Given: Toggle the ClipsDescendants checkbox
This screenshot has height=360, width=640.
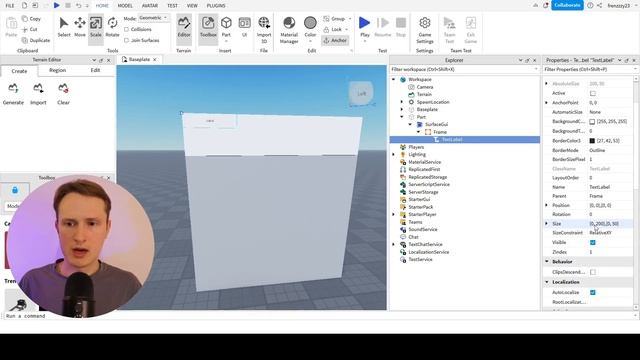Looking at the screenshot, I should click(593, 272).
